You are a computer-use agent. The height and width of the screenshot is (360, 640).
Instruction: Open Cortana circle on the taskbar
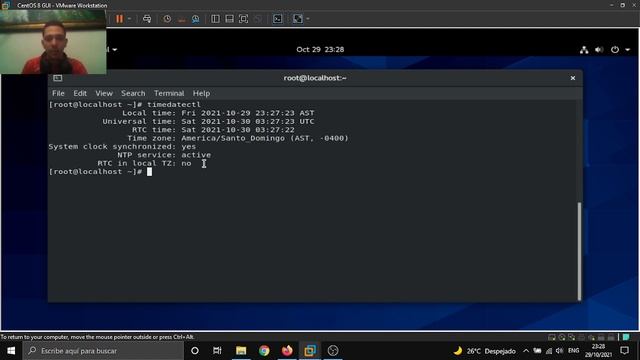pyautogui.click(x=195, y=351)
